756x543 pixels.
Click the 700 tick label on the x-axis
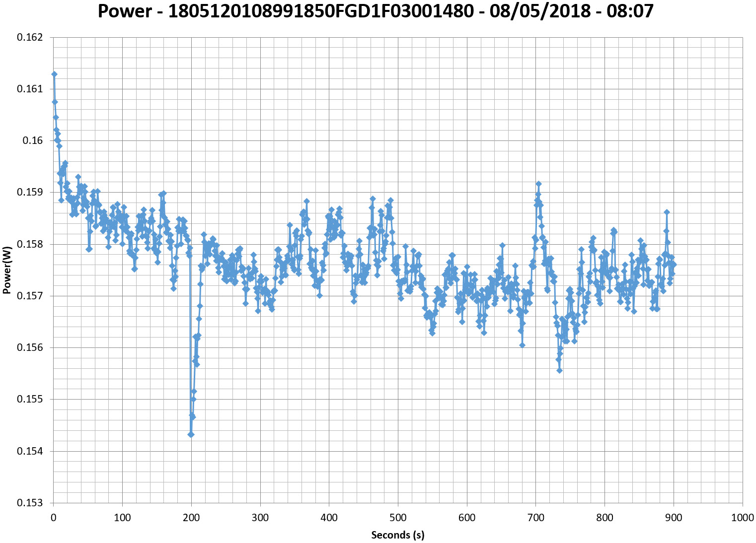535,518
